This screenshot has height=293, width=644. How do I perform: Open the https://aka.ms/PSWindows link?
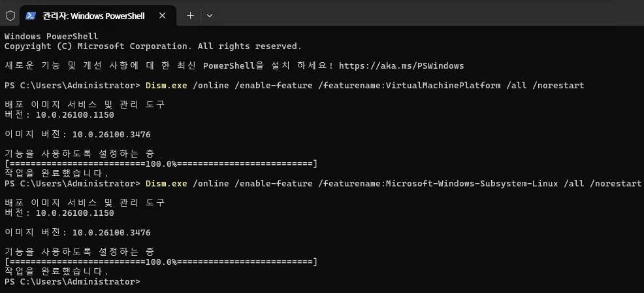tap(401, 66)
